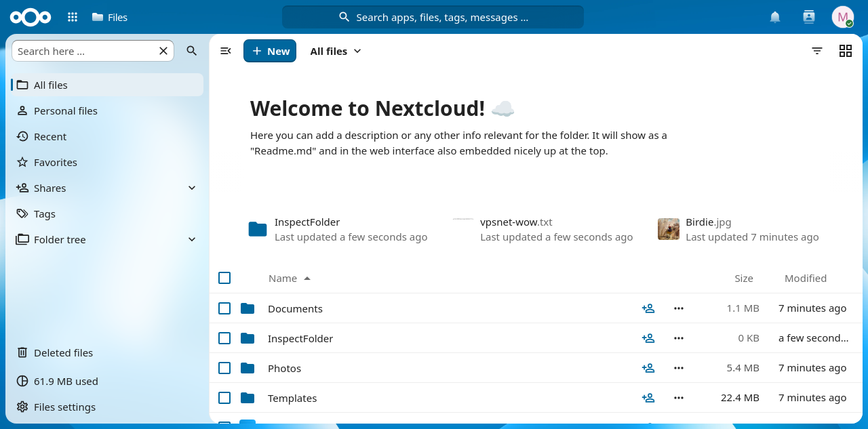Select the InspectFolder row checkbox
Viewport: 868px width, 429px height.
point(224,338)
